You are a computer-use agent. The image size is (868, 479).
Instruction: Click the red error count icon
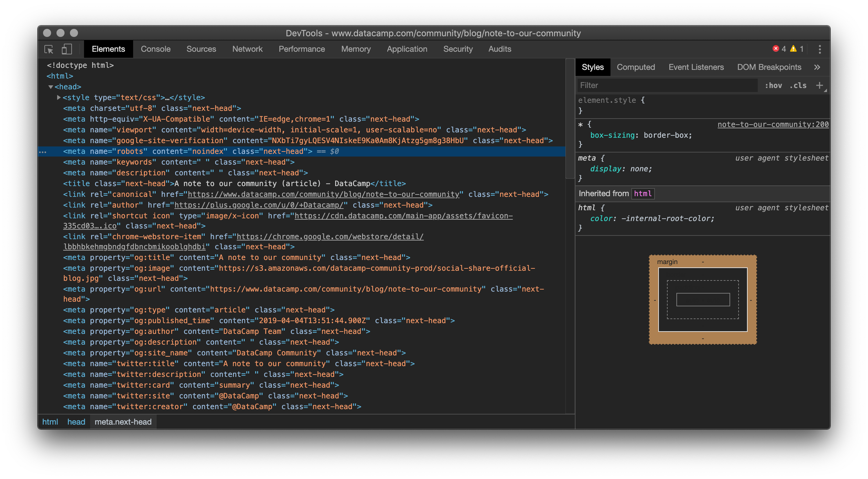(x=776, y=49)
